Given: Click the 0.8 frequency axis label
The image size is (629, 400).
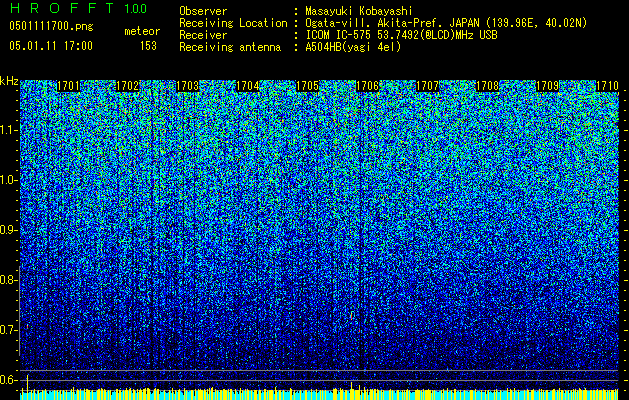Looking at the screenshot, I should click(7, 280).
